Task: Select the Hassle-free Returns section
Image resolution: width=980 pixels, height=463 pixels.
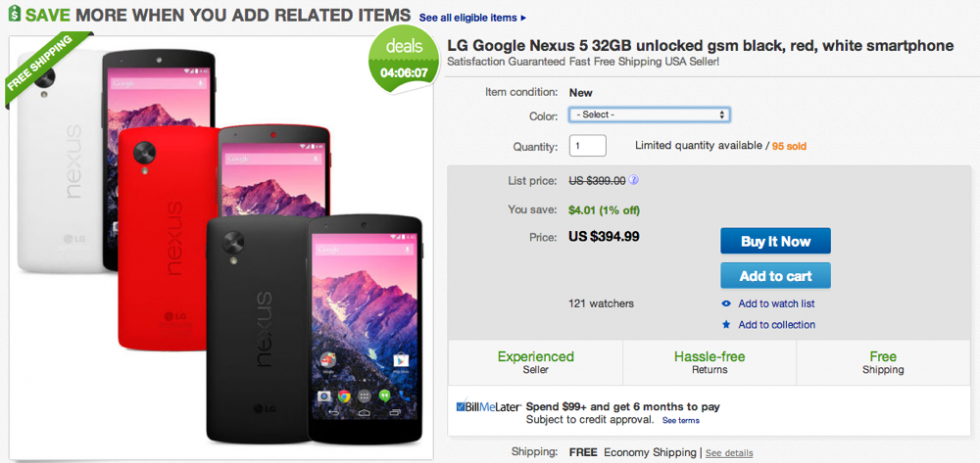Action: (x=709, y=362)
